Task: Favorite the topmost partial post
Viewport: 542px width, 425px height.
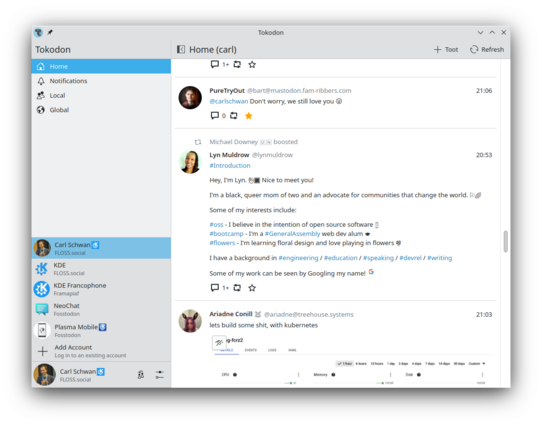Action: [x=252, y=64]
